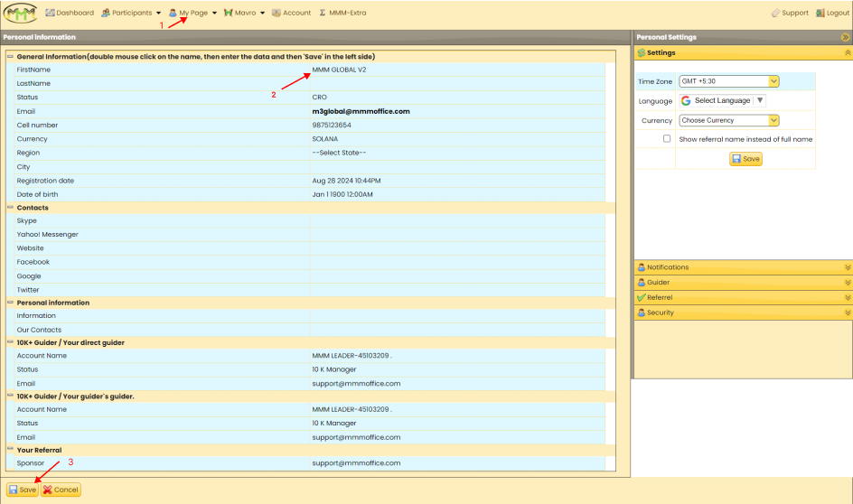Image resolution: width=853 pixels, height=504 pixels.
Task: Click the Settings panel header icon
Action: click(642, 52)
